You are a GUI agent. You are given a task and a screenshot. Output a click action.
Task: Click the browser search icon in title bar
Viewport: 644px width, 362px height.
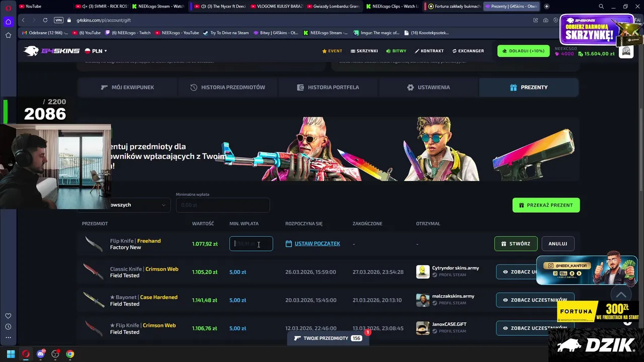click(x=601, y=7)
